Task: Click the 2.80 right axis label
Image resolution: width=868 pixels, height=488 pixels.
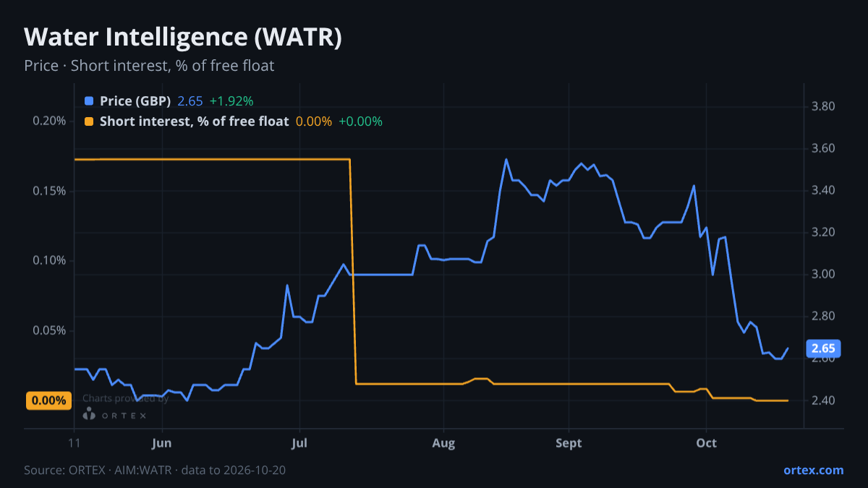Action: (824, 316)
